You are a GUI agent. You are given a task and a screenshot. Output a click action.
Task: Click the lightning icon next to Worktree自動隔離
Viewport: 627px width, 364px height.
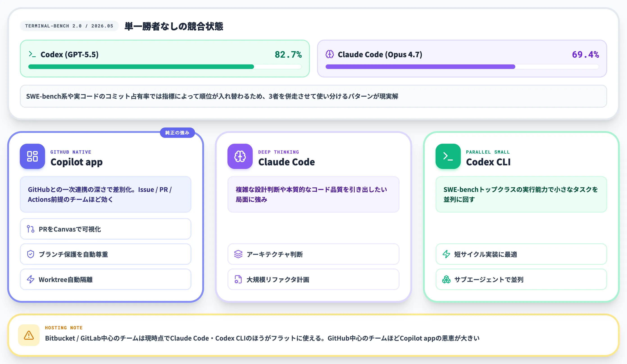30,279
